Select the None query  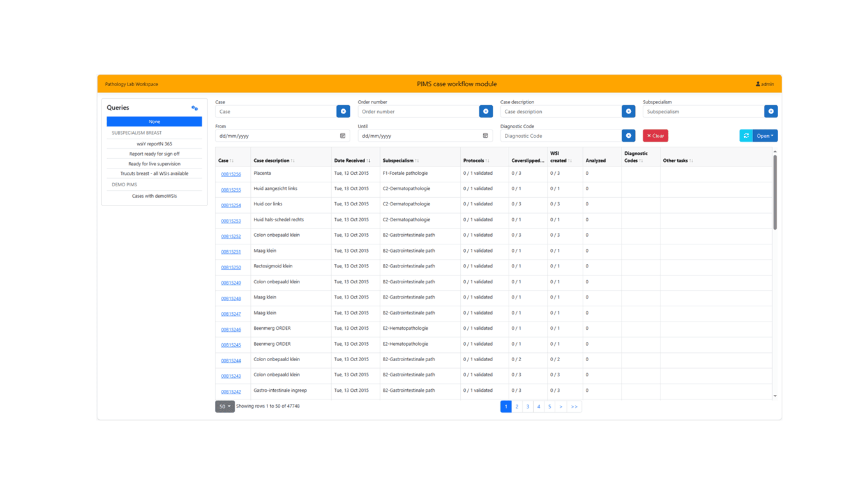coord(154,122)
